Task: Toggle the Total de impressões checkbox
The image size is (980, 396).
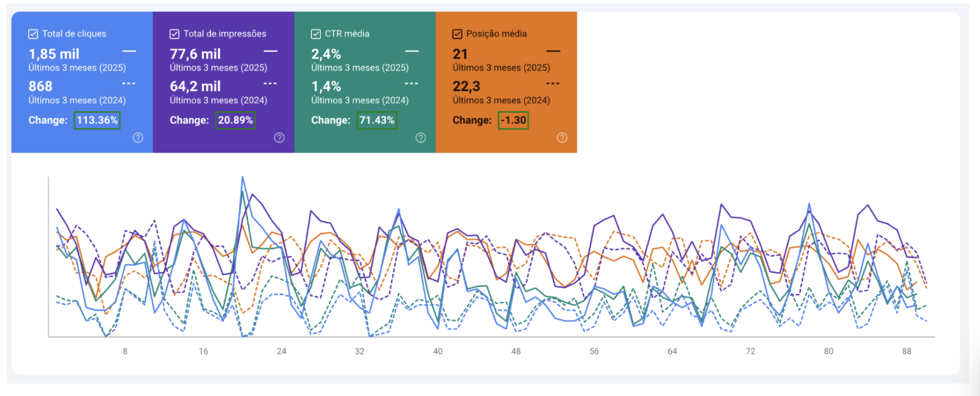Action: (x=174, y=33)
